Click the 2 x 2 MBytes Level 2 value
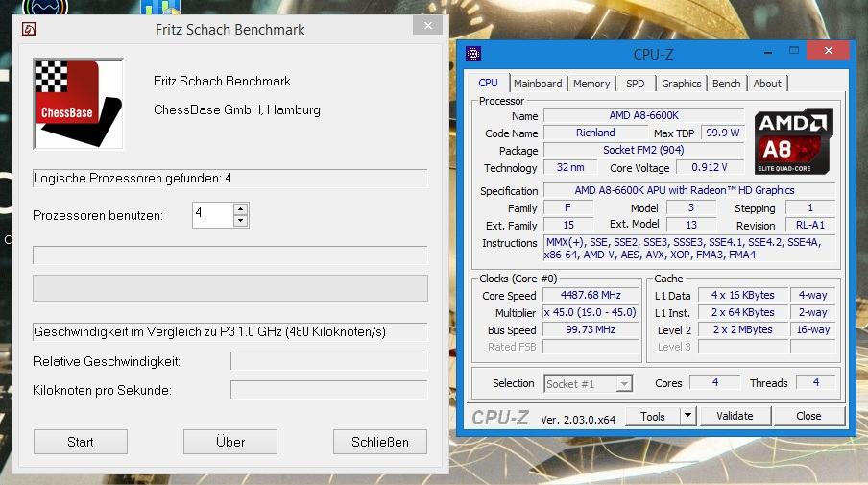Viewport: 868px width, 485px height. click(743, 329)
